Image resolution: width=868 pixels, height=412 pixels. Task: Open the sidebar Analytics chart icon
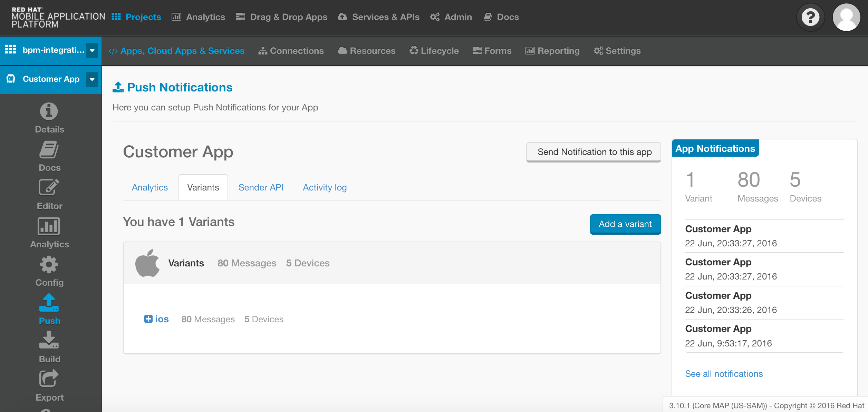point(49,226)
